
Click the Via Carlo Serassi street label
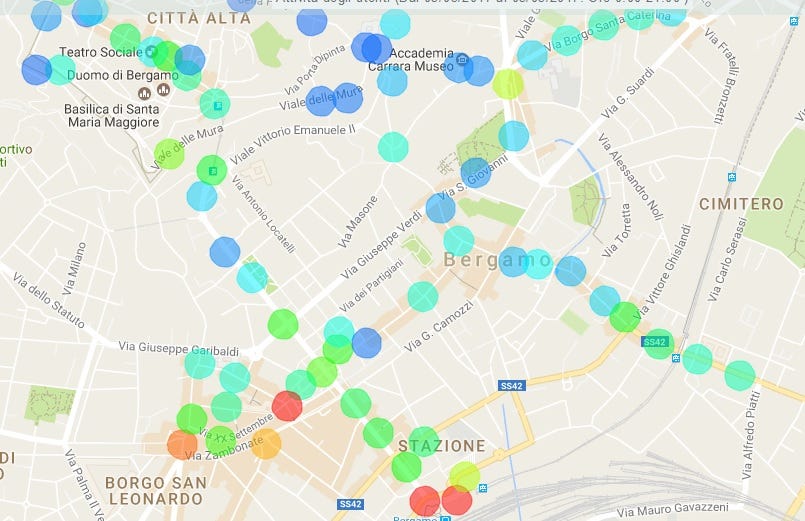click(726, 259)
